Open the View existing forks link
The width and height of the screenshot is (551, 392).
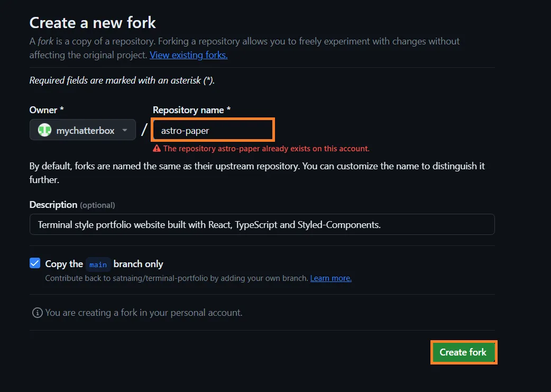tap(188, 54)
